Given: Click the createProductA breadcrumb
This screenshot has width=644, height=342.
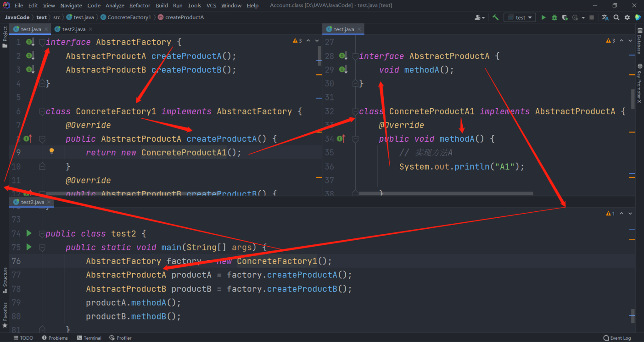Looking at the screenshot, I should tap(181, 17).
